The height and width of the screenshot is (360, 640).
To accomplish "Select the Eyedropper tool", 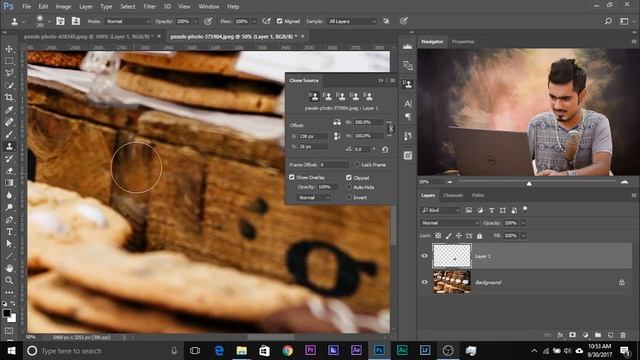I will (x=9, y=110).
